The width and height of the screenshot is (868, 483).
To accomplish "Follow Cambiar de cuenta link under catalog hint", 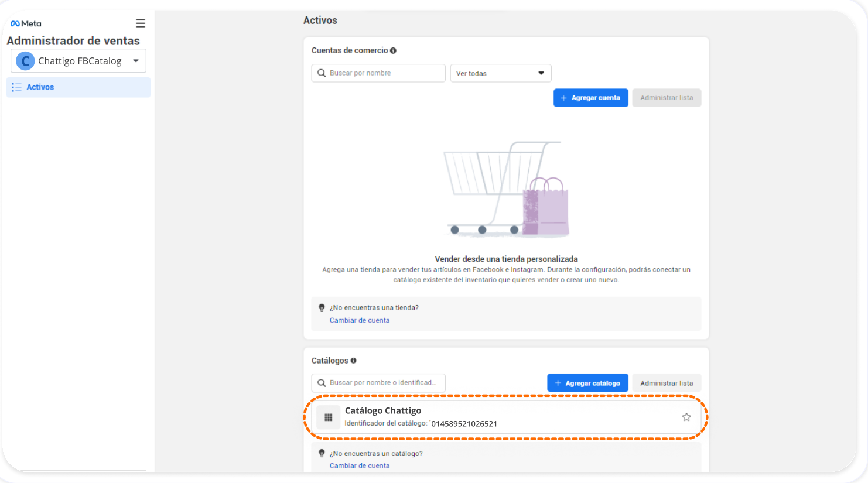I will coord(360,465).
